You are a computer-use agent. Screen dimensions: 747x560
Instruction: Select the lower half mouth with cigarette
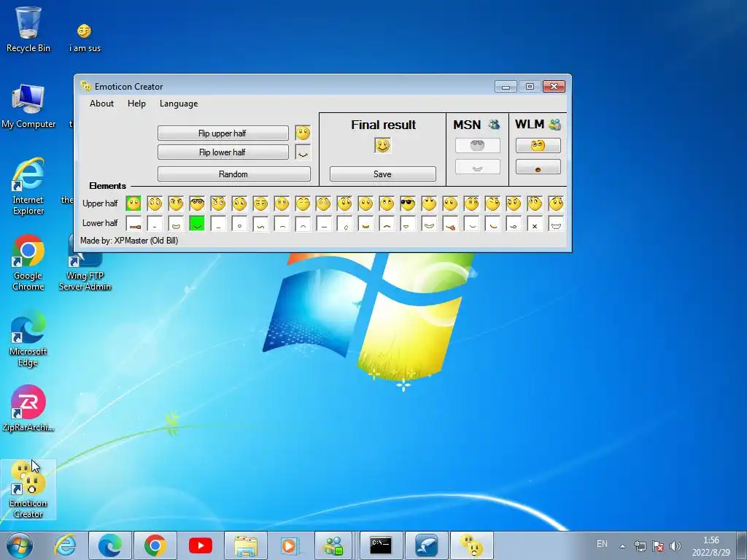(x=133, y=223)
